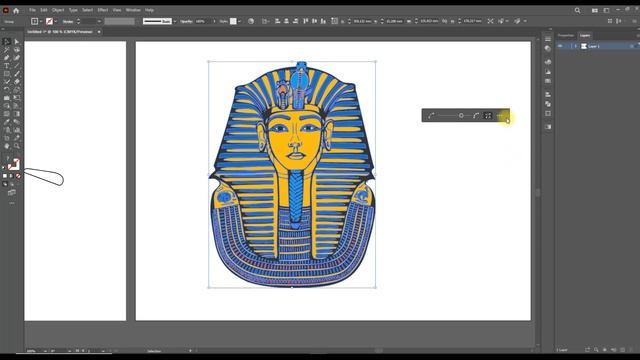Select the Direct Selection tool
Image resolution: width=640 pixels, height=360 pixels.
coord(17,42)
